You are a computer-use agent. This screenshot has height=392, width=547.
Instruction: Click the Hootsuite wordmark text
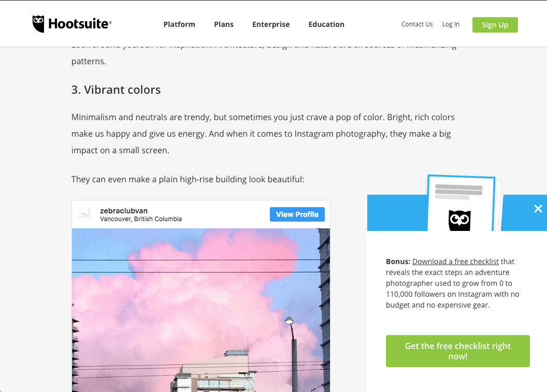[x=80, y=24]
